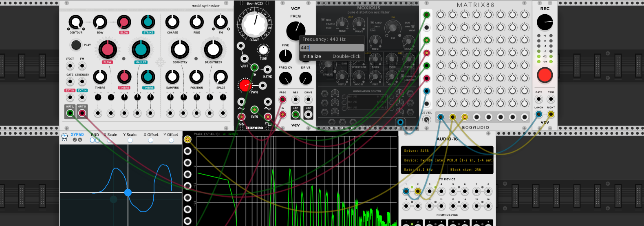Click the blue input jack on MATRIX88 left column

pos(426,91)
